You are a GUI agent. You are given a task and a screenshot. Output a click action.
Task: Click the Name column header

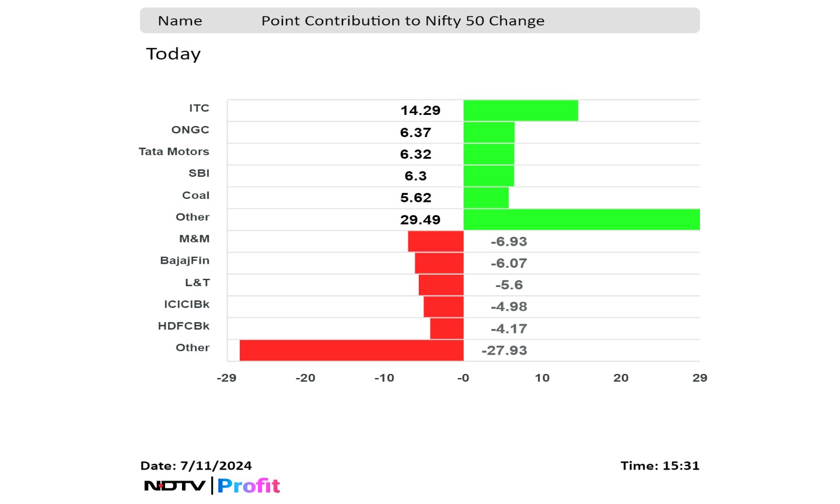pyautogui.click(x=180, y=21)
